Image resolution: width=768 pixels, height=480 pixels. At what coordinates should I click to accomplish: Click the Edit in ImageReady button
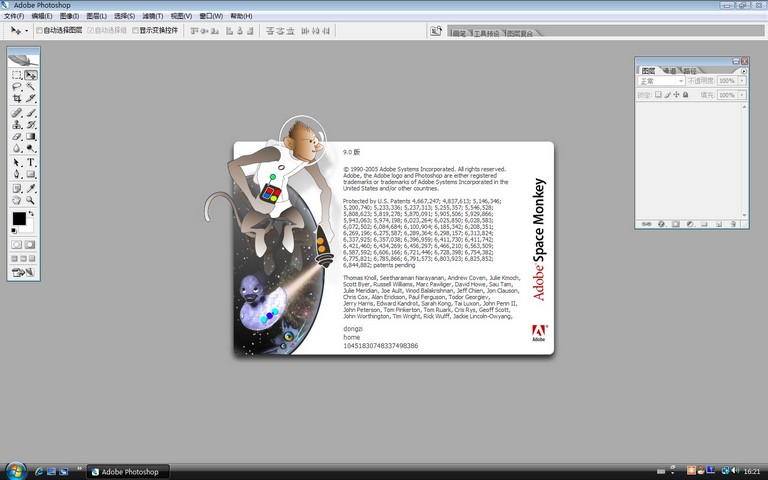coord(24,272)
